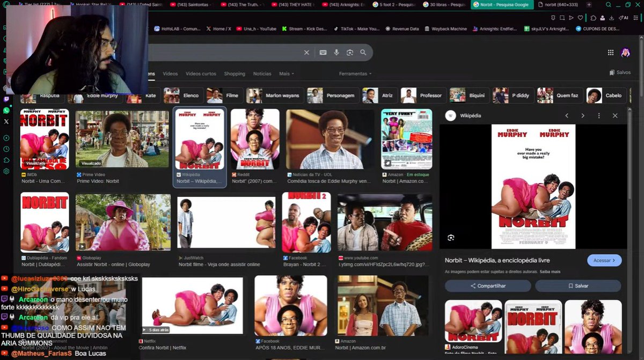The width and height of the screenshot is (644, 360).
Task: Expand the Ferramentas tools dropdown
Action: pyautogui.click(x=355, y=74)
